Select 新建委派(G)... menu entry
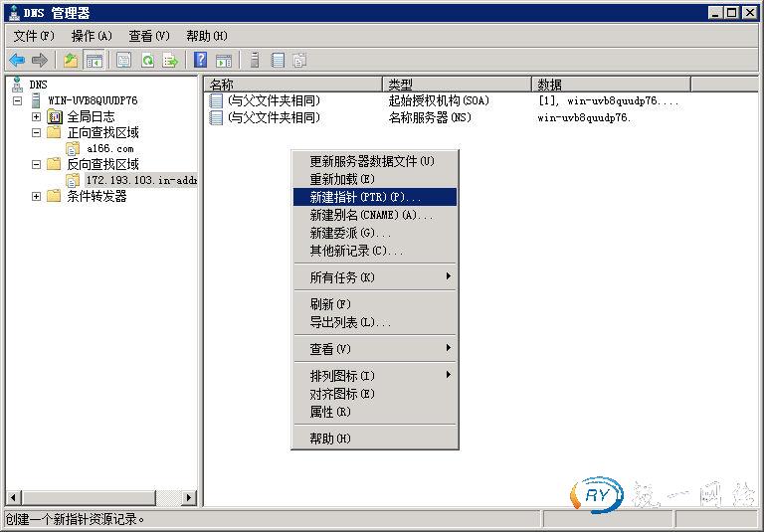This screenshot has height=532, width=764. [375, 233]
